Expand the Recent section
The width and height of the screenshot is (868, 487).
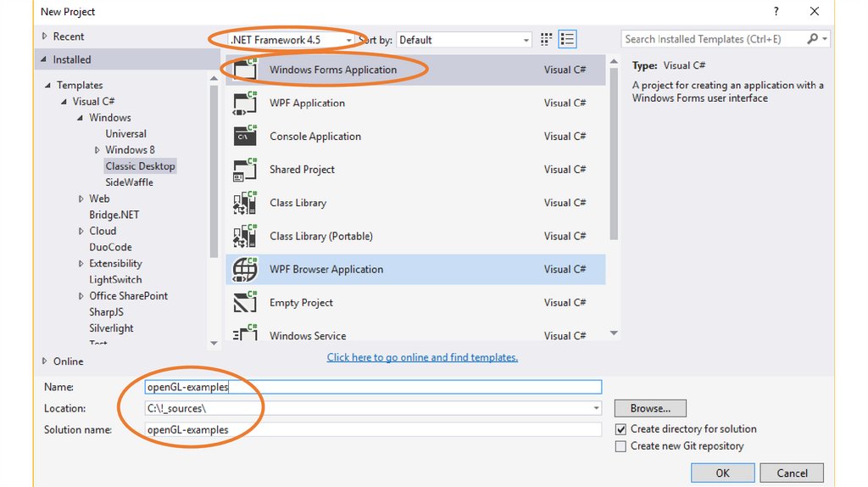(44, 36)
